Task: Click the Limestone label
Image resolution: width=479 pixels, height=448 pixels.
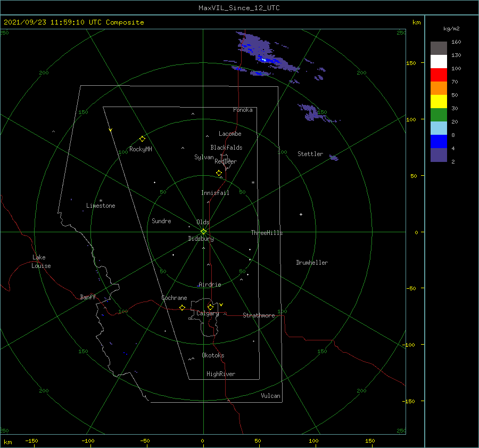Action: pos(101,206)
